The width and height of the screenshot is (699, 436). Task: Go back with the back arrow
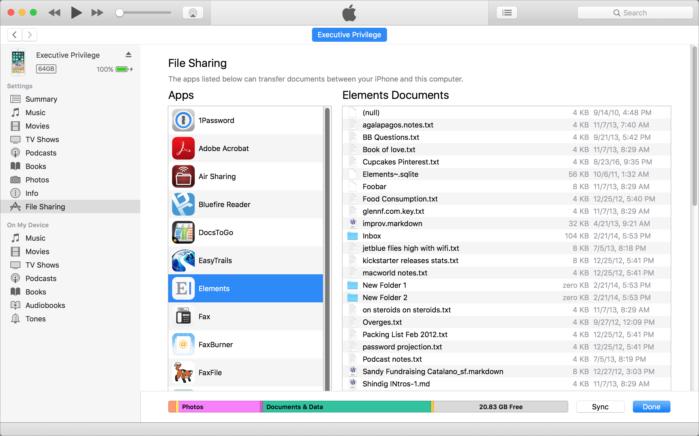[x=15, y=34]
